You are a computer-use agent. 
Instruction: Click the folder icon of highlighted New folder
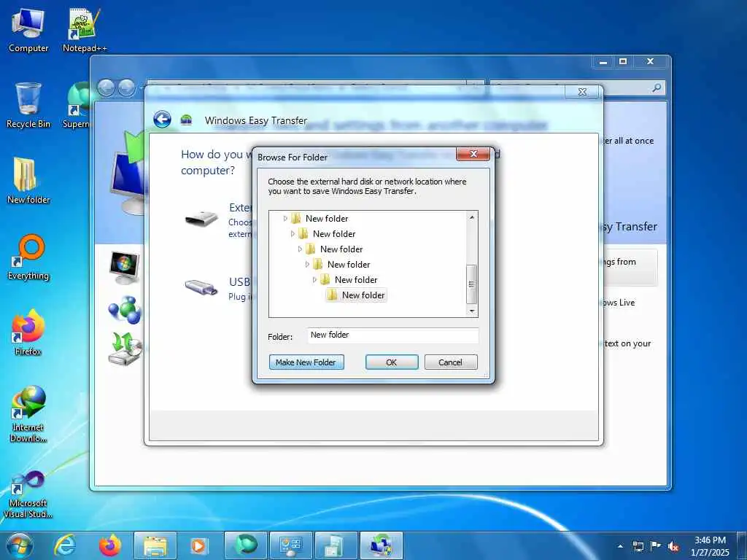[332, 295]
